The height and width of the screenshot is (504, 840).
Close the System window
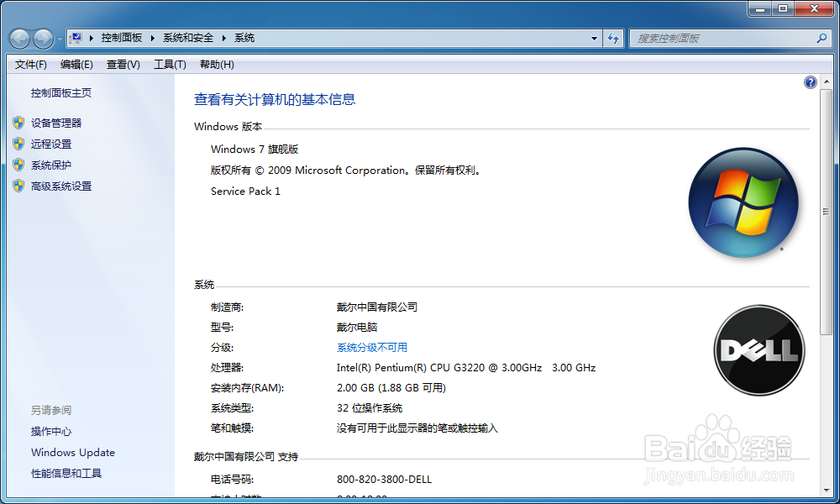[814, 8]
